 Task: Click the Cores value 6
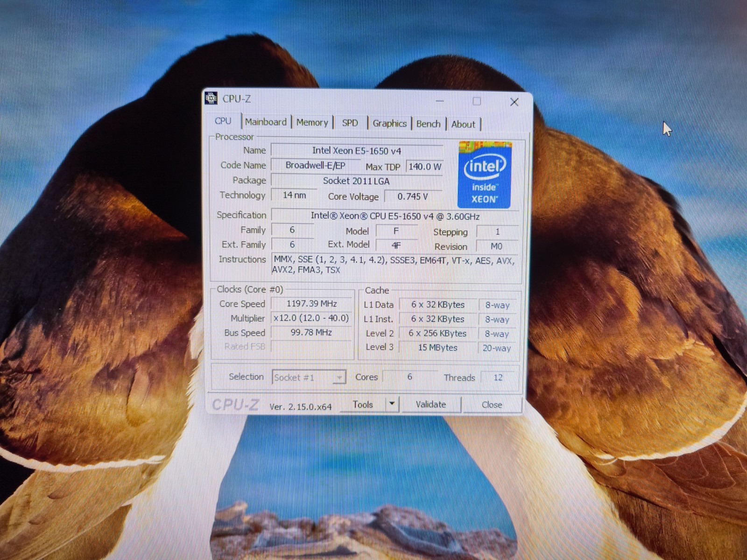409,377
